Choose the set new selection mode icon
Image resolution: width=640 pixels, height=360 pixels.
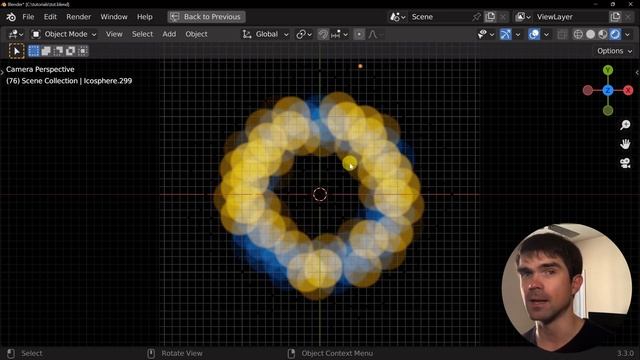[34, 51]
